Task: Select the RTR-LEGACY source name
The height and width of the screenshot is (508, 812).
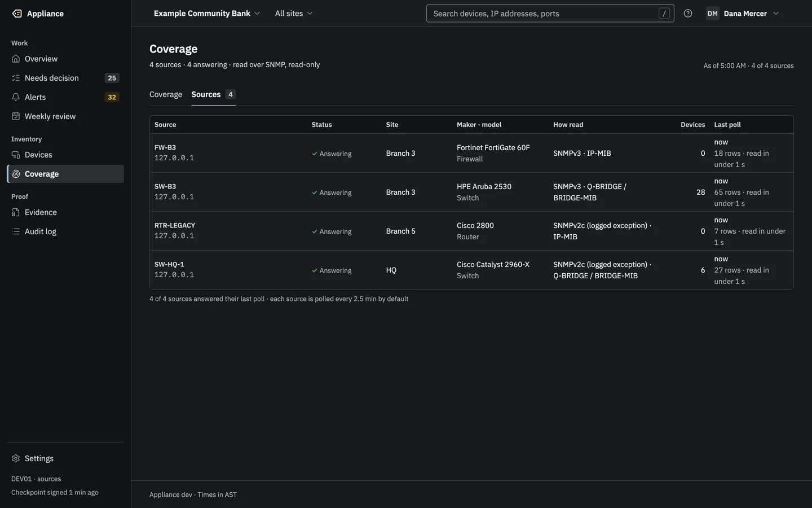Action: pyautogui.click(x=175, y=226)
